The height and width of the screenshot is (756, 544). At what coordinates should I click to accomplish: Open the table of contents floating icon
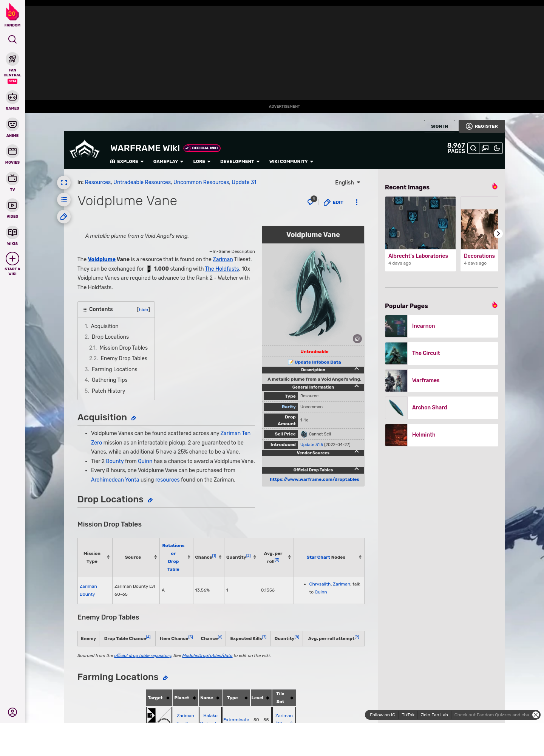pos(64,200)
